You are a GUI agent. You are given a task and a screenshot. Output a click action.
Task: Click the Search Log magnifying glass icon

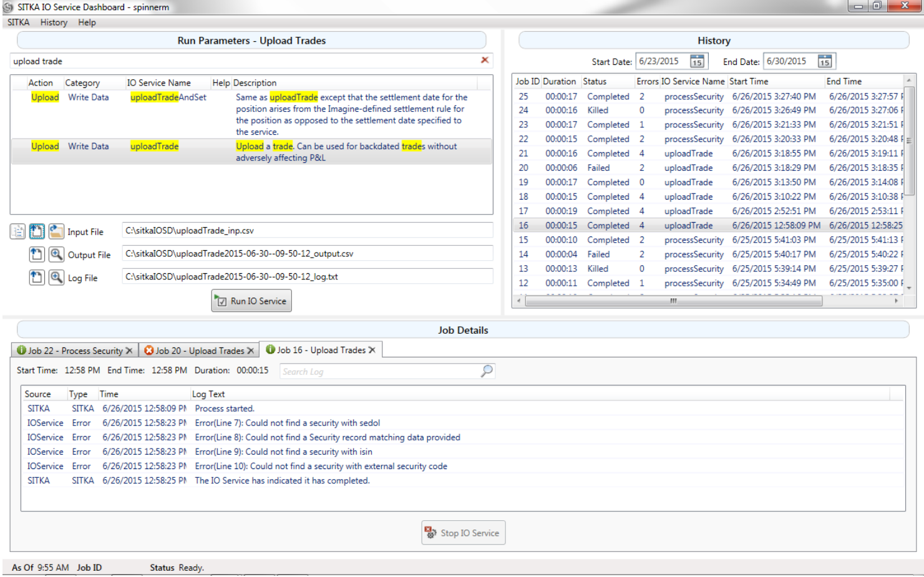[x=487, y=371]
